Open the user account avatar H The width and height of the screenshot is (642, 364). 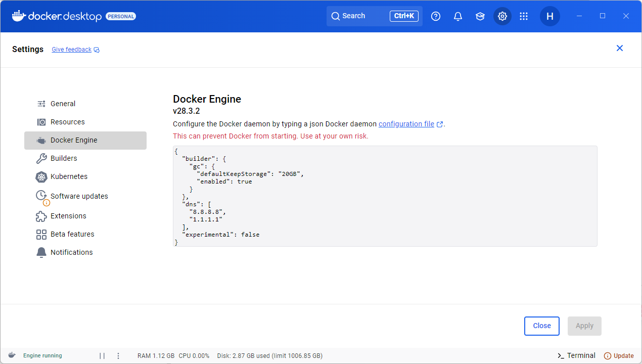[x=550, y=16]
